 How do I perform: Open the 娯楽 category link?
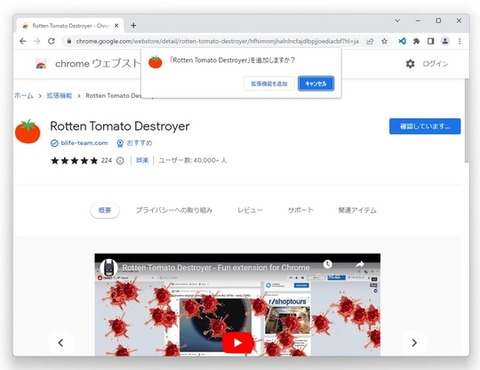point(142,160)
